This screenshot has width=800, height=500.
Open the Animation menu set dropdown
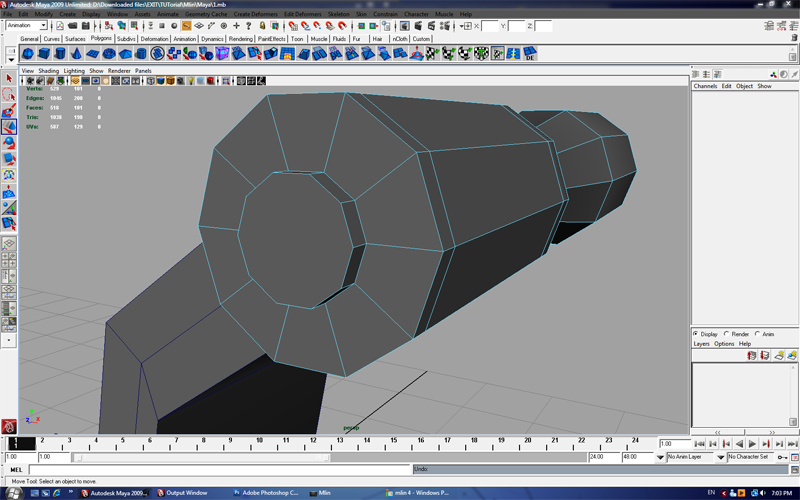tap(27, 26)
